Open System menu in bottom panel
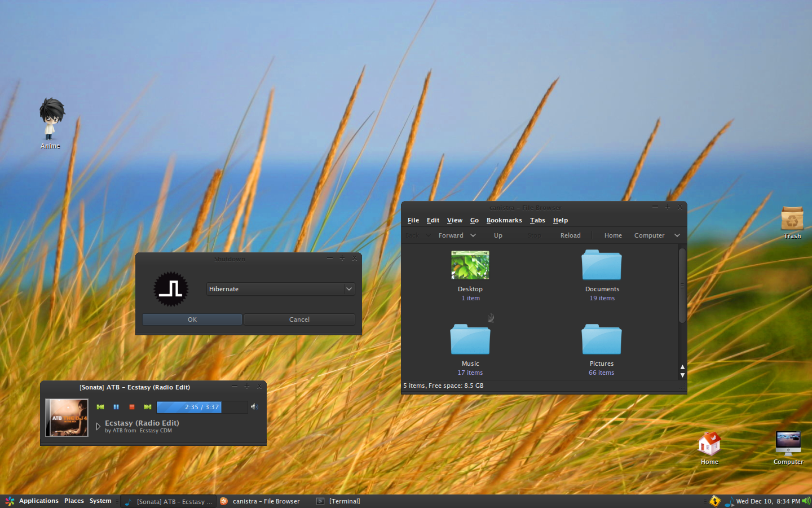This screenshot has height=508, width=812. (x=100, y=501)
